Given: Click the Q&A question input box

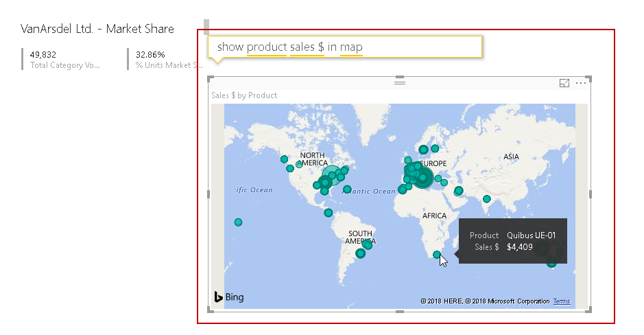Looking at the screenshot, I should point(345,47).
